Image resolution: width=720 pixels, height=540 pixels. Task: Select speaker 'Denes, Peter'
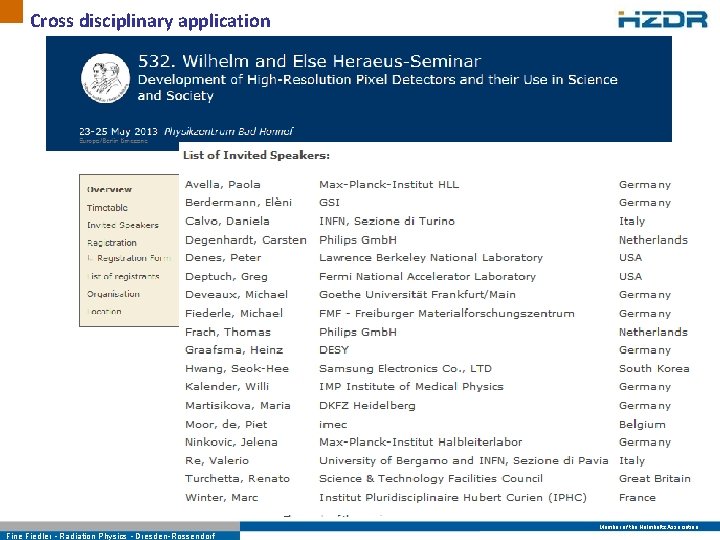(223, 258)
